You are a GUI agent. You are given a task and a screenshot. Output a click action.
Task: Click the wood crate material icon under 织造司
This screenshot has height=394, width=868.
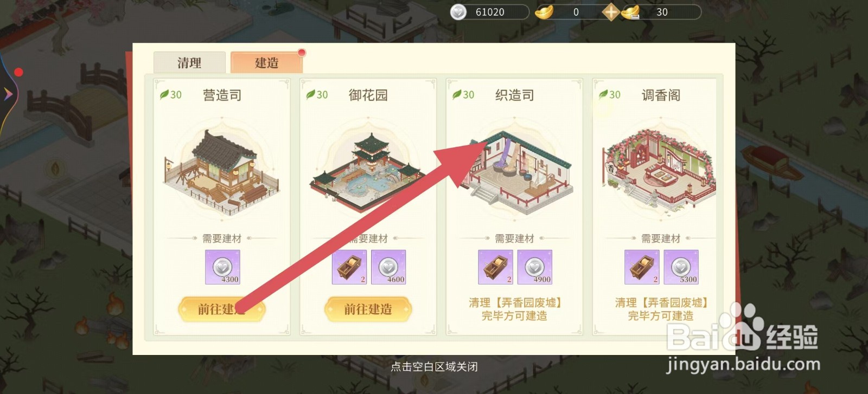click(x=495, y=267)
